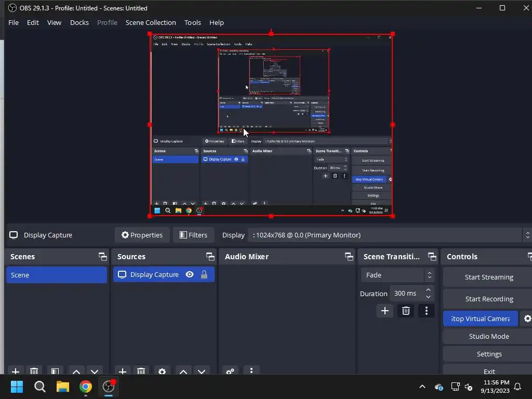
Task: Add a new scene with plus icon
Action: click(16, 371)
